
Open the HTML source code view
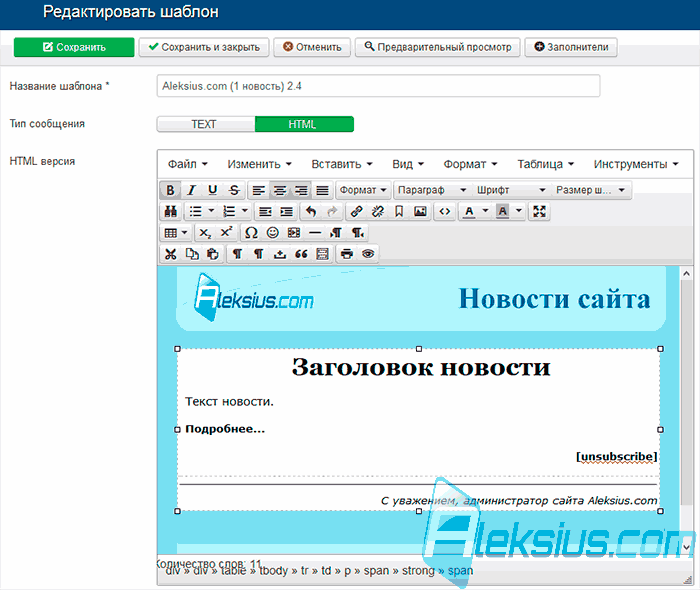(x=445, y=212)
